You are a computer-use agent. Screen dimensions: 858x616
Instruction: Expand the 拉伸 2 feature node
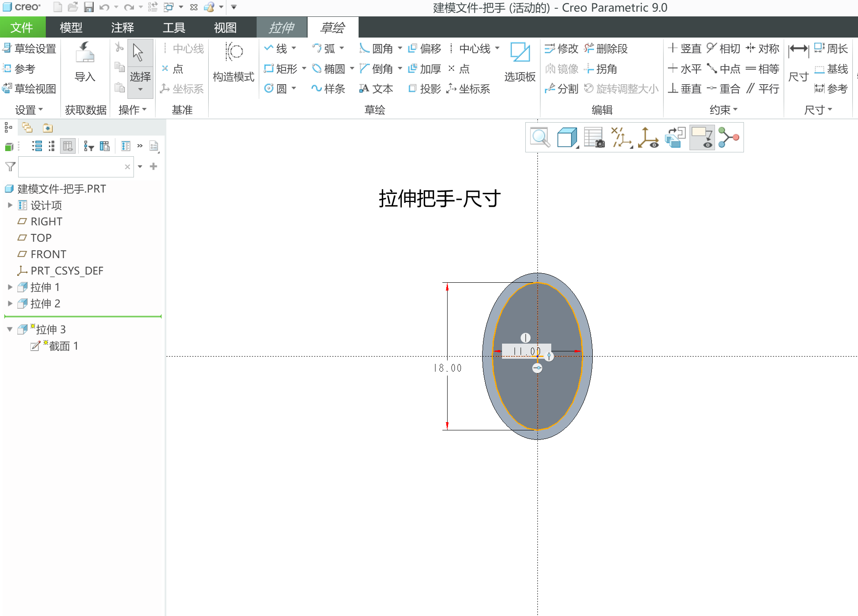point(10,303)
